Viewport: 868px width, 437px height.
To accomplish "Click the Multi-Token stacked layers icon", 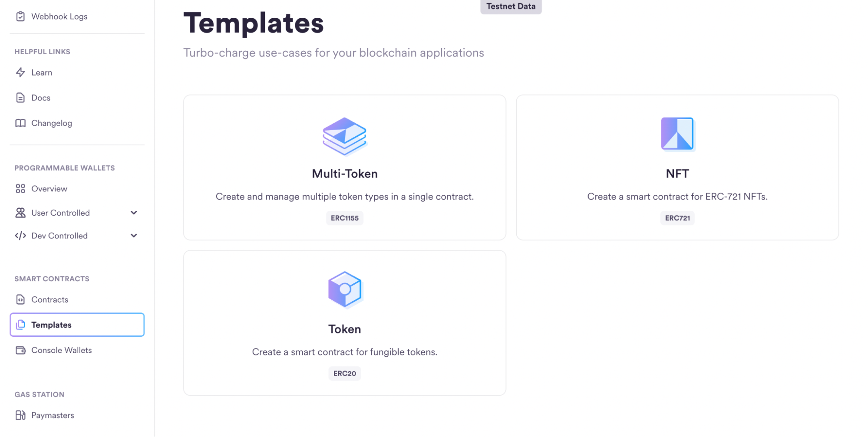I will click(344, 136).
